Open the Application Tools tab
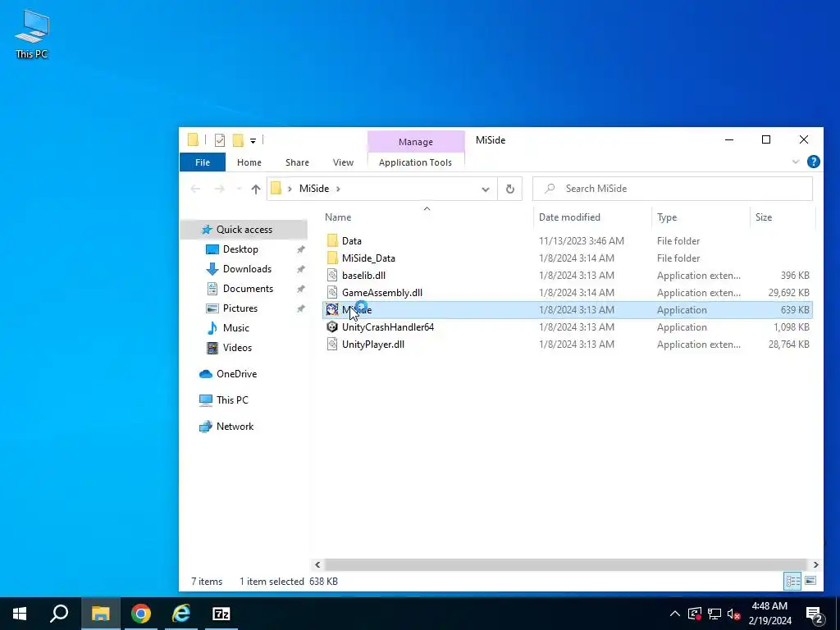This screenshot has height=630, width=840. click(415, 162)
